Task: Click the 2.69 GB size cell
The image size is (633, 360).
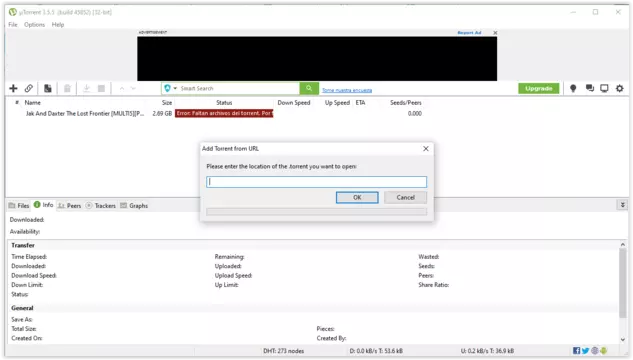Action: tap(162, 114)
